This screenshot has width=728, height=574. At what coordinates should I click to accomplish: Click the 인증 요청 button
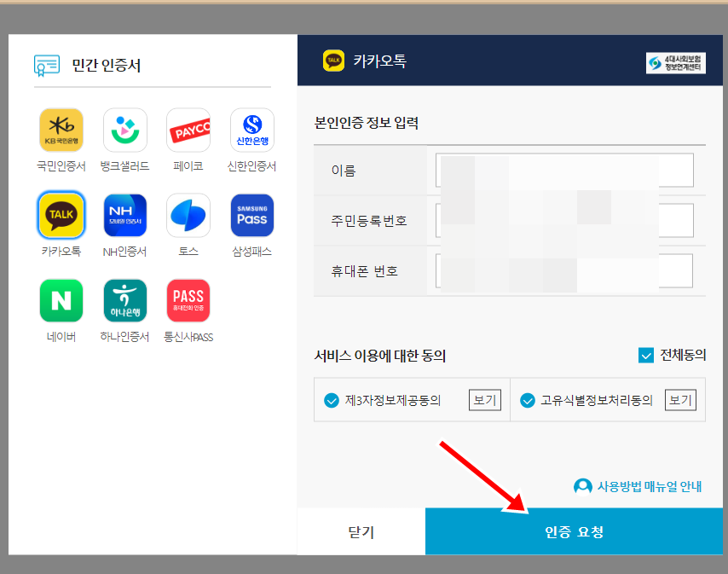tap(574, 531)
